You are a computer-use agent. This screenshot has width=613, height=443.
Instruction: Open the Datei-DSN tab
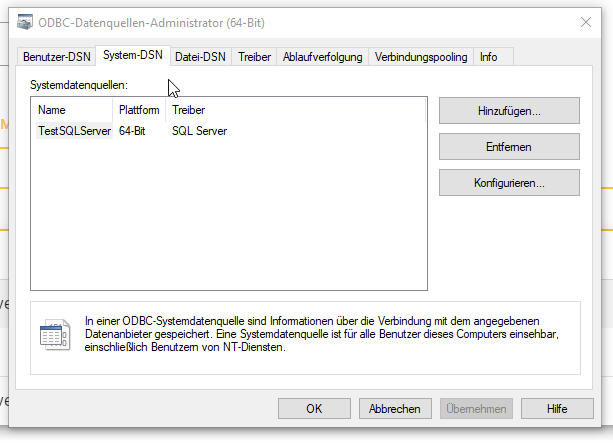(200, 57)
